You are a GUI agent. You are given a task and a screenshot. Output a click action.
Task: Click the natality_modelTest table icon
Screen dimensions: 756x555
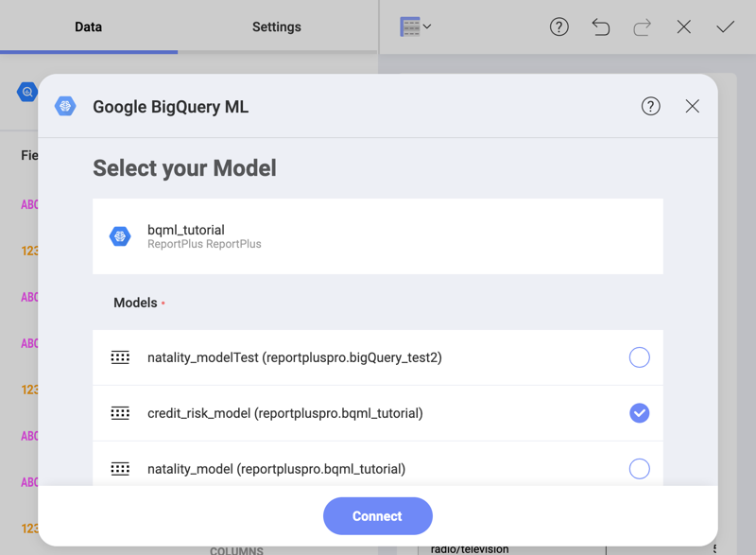point(120,357)
